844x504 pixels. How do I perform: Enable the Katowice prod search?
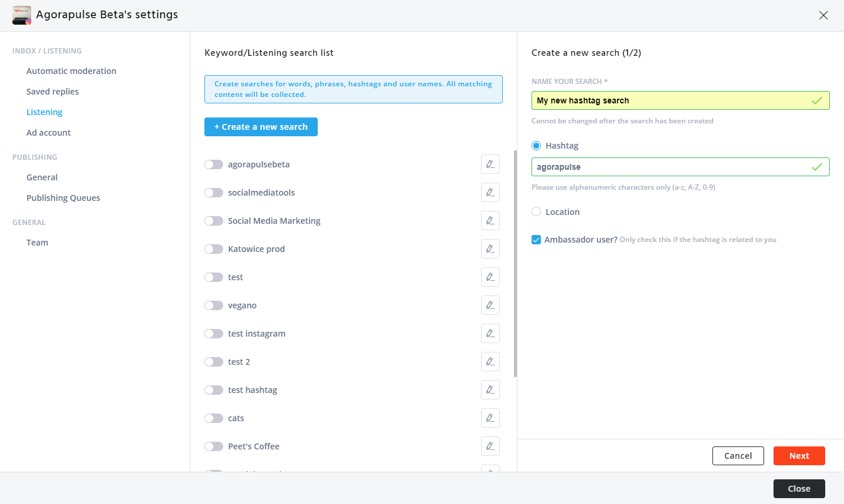pos(214,249)
